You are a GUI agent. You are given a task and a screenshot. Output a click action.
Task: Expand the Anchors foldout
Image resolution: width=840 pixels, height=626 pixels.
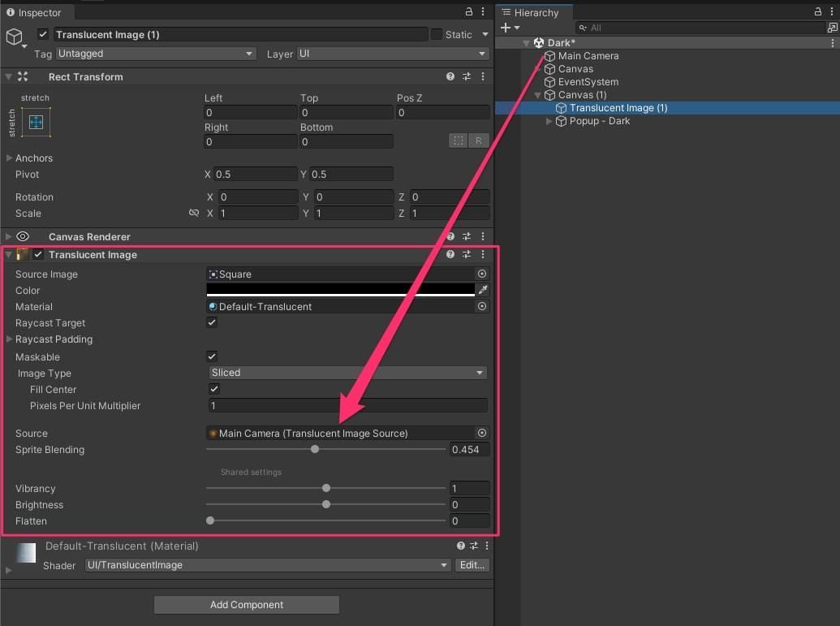[x=9, y=158]
